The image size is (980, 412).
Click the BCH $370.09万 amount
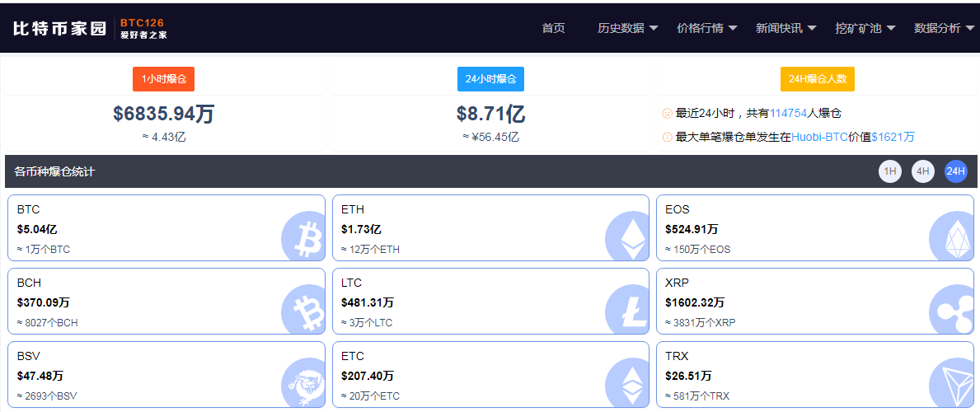[x=43, y=302]
